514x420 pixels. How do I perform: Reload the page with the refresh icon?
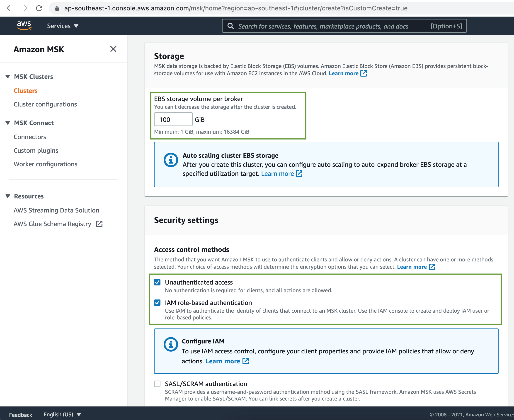pyautogui.click(x=39, y=8)
